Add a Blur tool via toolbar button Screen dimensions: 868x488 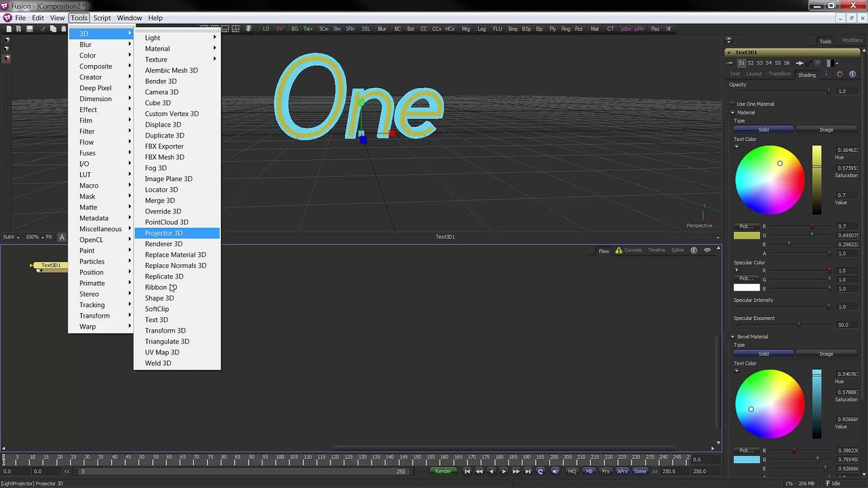[382, 28]
